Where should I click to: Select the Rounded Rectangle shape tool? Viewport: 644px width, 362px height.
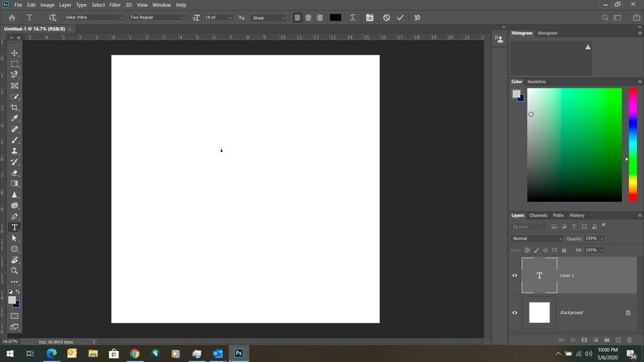(x=14, y=249)
